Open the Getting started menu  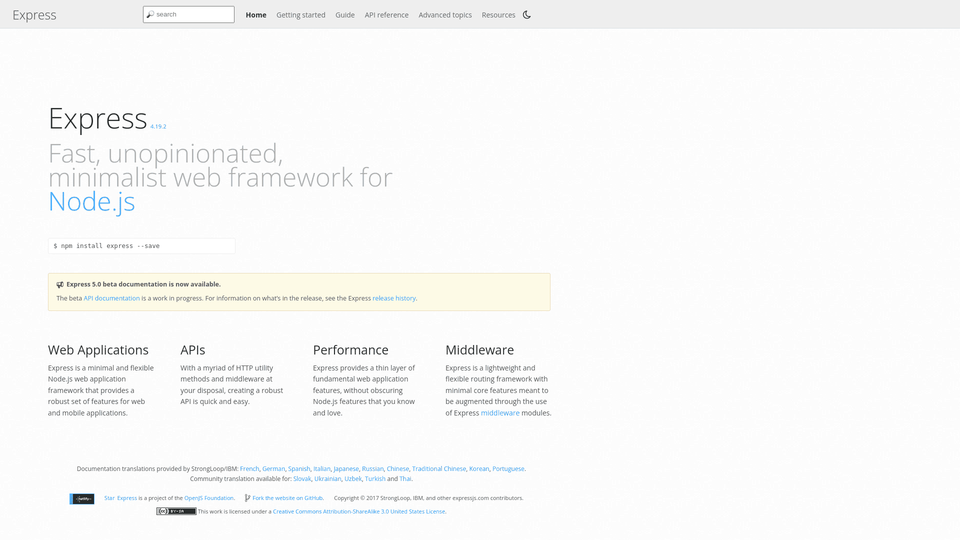[x=301, y=15]
